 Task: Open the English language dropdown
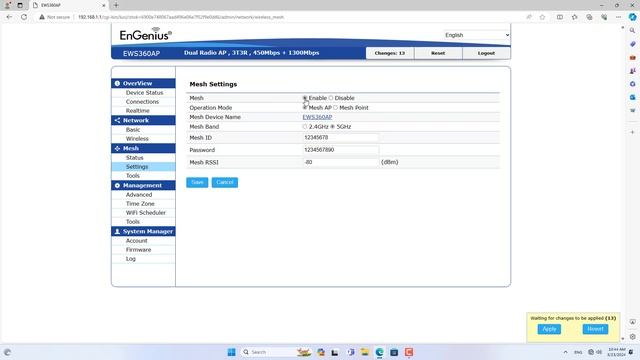coord(477,35)
